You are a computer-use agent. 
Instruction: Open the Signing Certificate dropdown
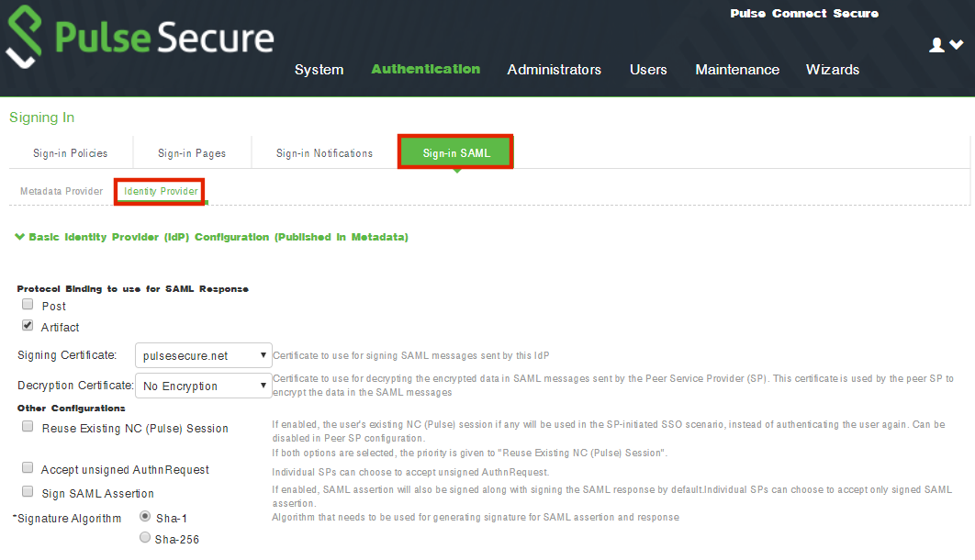click(x=203, y=355)
